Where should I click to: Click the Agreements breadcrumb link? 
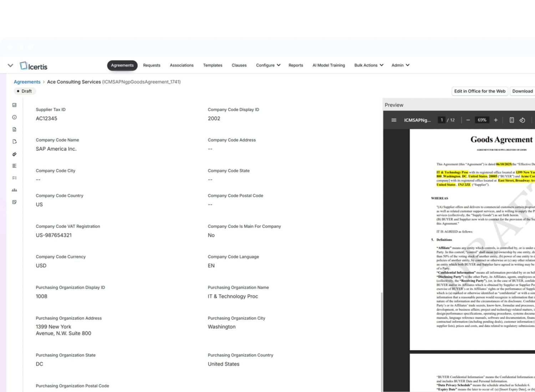point(27,82)
